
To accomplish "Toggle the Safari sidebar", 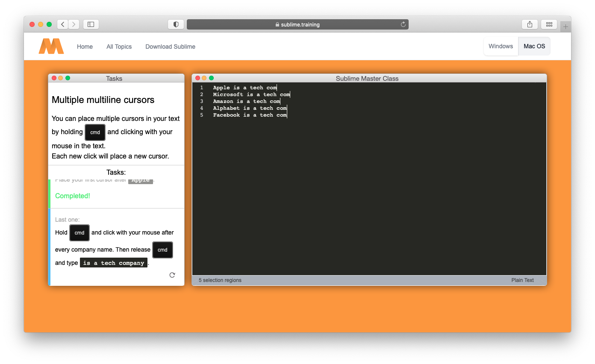I will 91,24.
